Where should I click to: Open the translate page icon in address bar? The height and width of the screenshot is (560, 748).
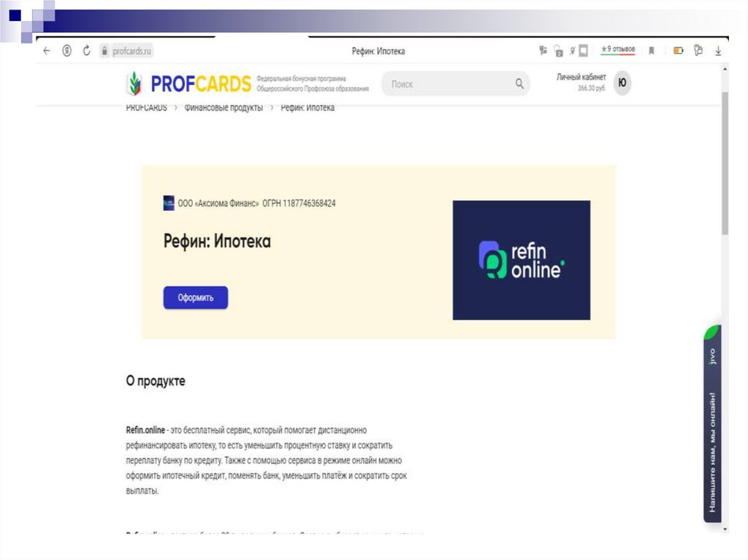[x=543, y=50]
